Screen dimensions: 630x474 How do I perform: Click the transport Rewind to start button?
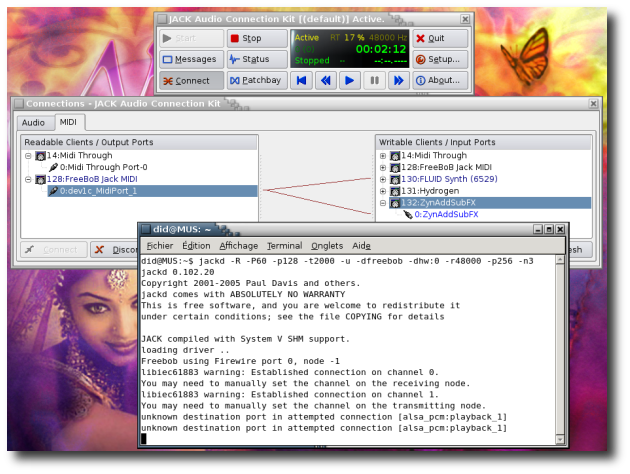click(301, 80)
